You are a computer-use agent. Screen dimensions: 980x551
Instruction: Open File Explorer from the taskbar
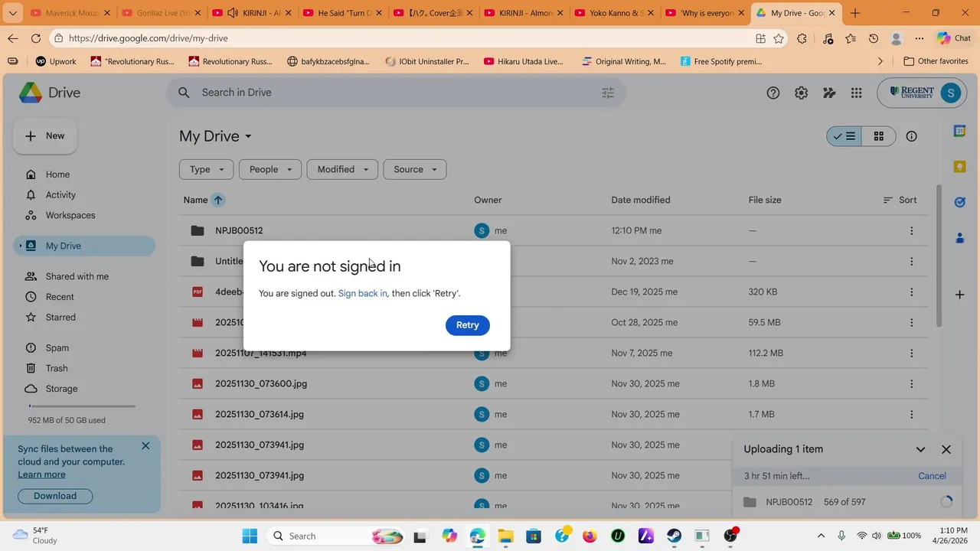505,536
